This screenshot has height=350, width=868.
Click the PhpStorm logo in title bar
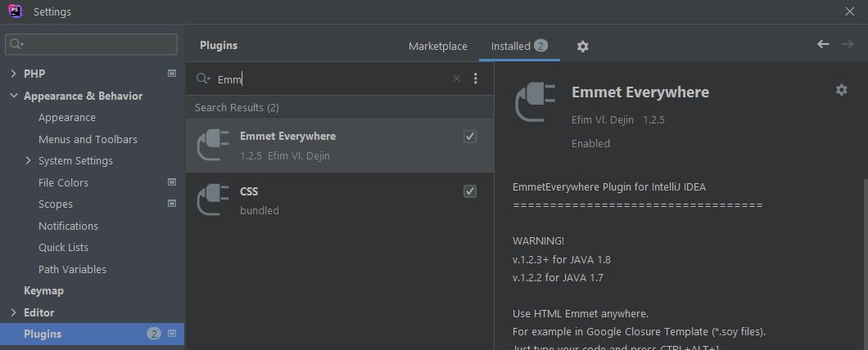(x=15, y=11)
